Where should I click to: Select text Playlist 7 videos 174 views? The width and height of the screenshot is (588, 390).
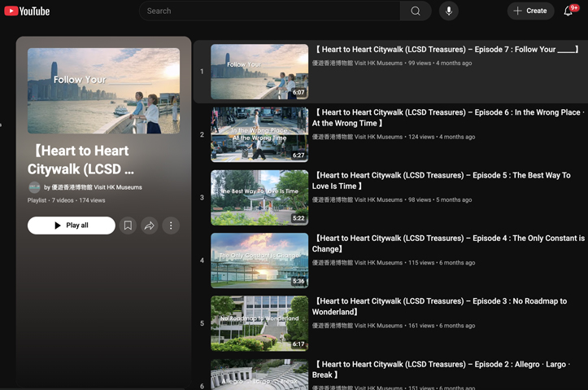coord(67,200)
